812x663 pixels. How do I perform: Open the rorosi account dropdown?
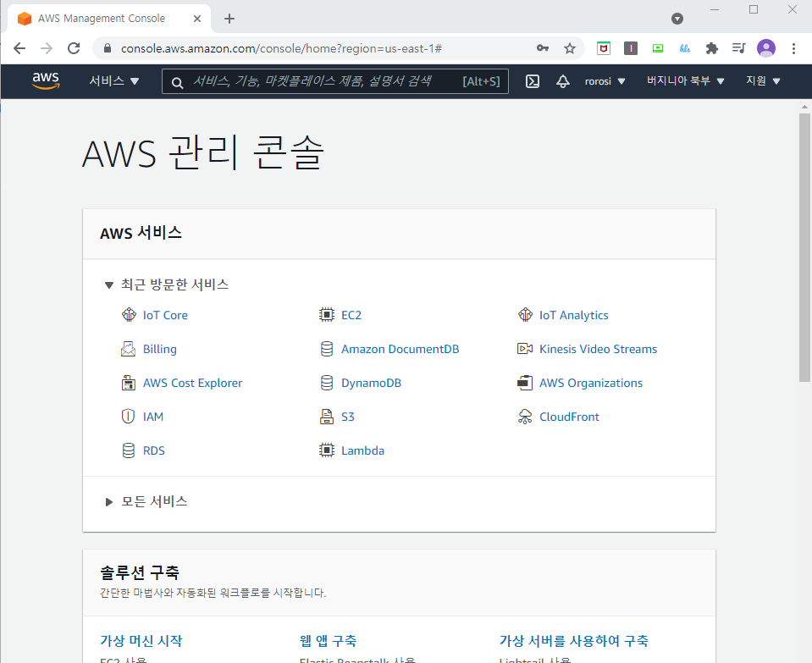point(605,81)
